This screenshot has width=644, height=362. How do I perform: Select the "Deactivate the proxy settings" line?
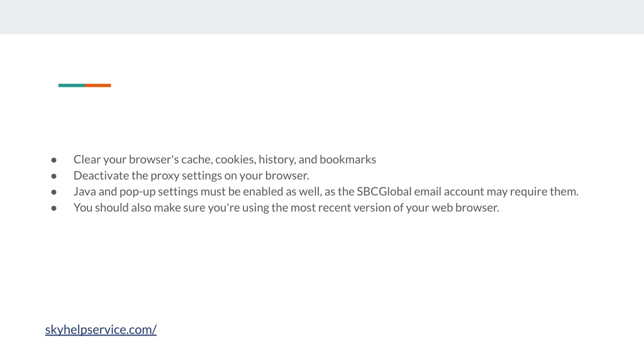(191, 175)
